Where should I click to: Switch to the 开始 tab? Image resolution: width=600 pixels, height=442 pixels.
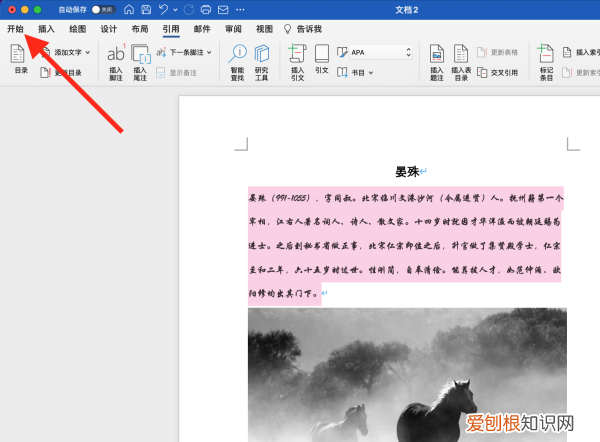(x=15, y=29)
